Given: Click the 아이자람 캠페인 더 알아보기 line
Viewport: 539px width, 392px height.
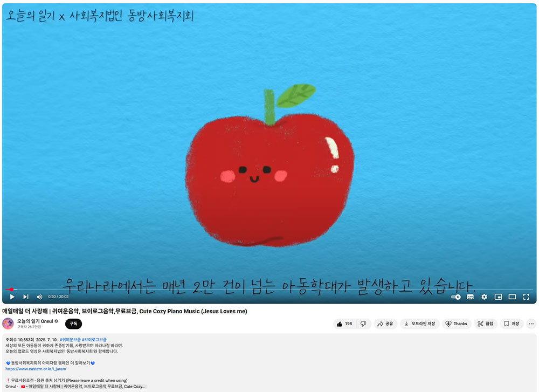Looking at the screenshot, I should pyautogui.click(x=51, y=363).
